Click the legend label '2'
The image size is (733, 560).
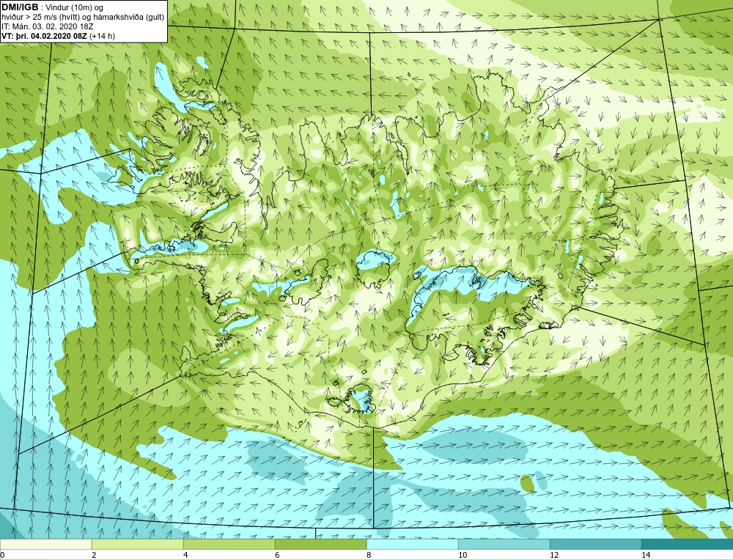(x=94, y=555)
